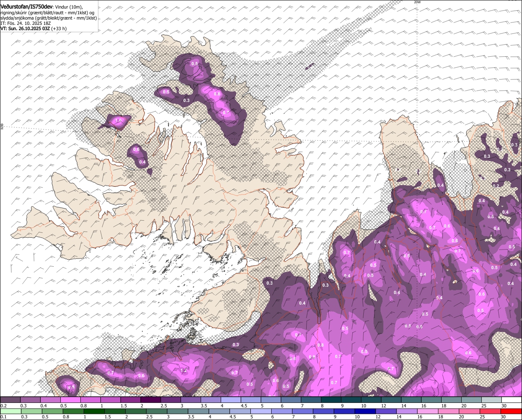Click the Veðurstofan/IS750dev title text
Image resolution: width=522 pixels, height=420 pixels.
(x=26, y=7)
